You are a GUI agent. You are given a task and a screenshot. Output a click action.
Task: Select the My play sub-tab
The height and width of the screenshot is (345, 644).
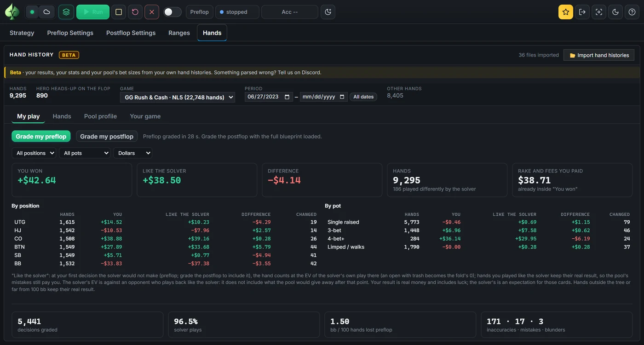coord(29,116)
